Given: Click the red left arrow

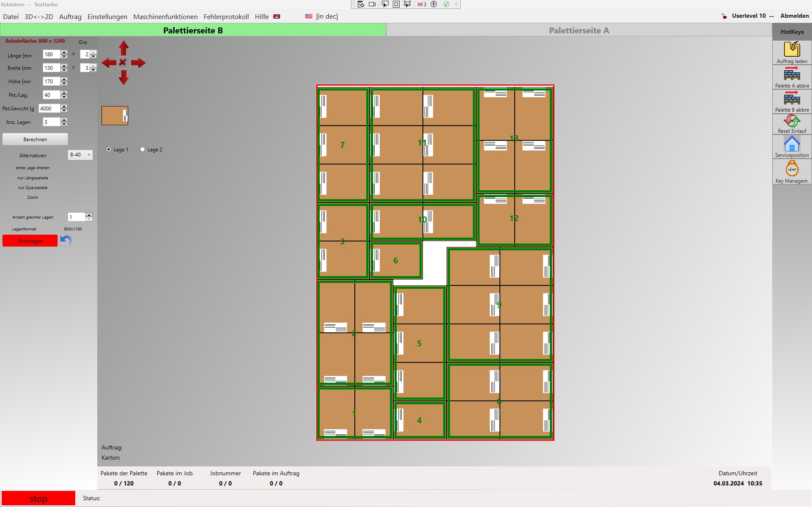Looking at the screenshot, I should 109,63.
